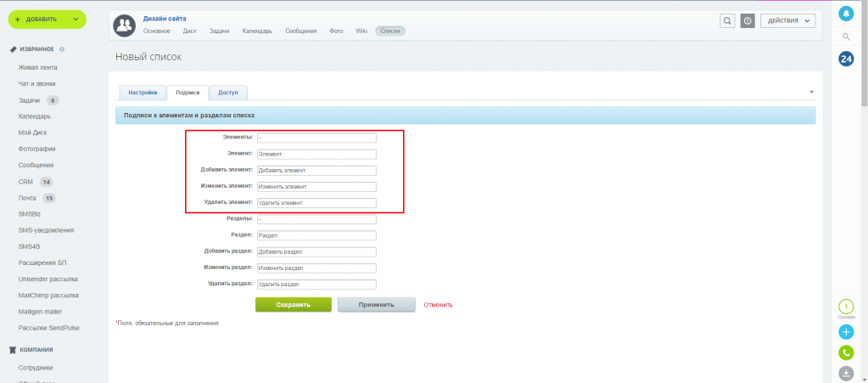
Task: Click the info icon beside Действия
Action: point(748,21)
